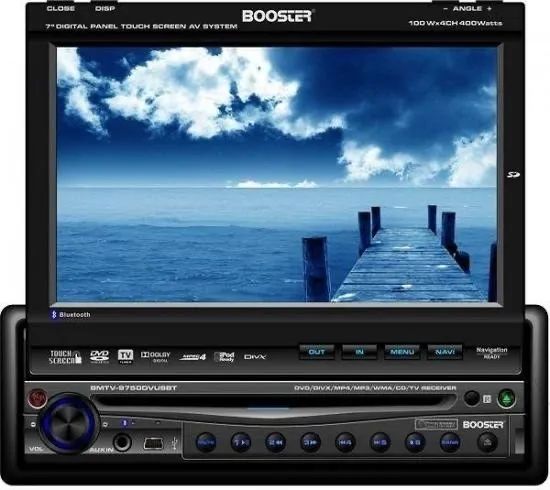The image size is (550, 490).
Task: Decrease screen angle with the minus
Action: pos(445,8)
